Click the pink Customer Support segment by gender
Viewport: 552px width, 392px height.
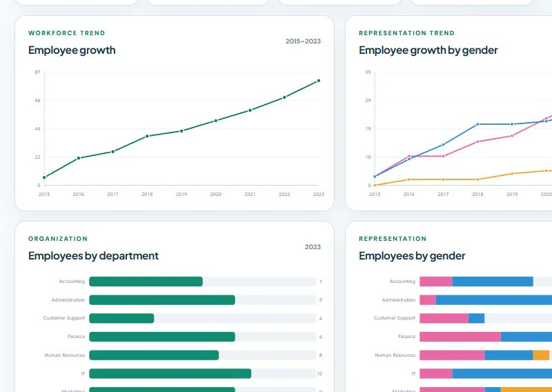coord(444,318)
